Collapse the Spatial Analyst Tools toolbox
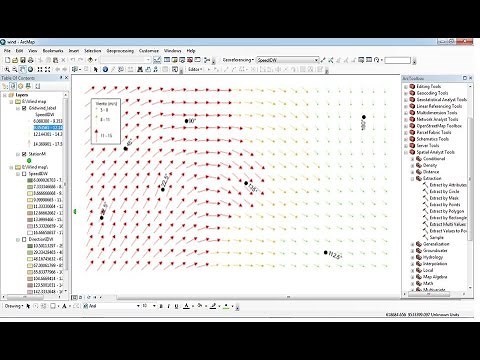 (x=406, y=152)
